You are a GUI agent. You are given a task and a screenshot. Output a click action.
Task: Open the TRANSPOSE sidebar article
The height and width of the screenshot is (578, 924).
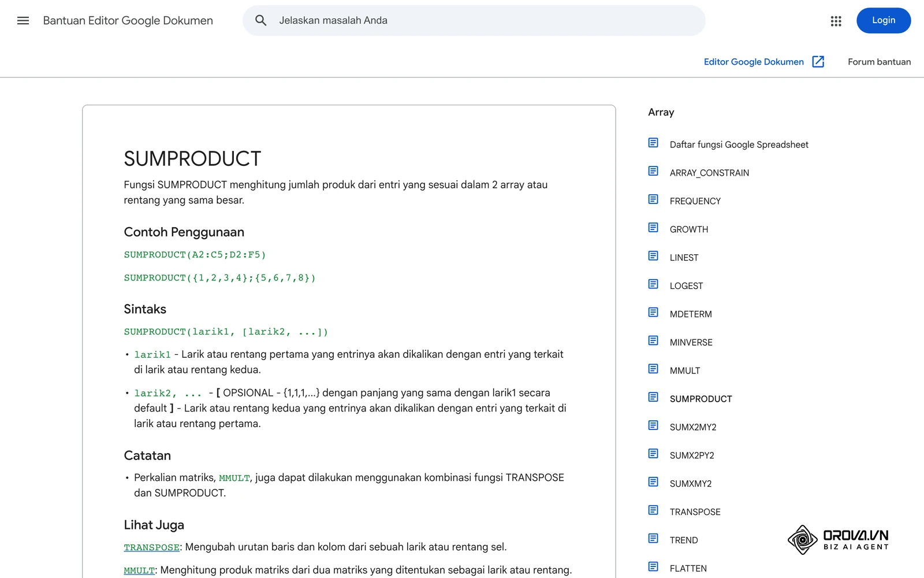[x=695, y=513]
